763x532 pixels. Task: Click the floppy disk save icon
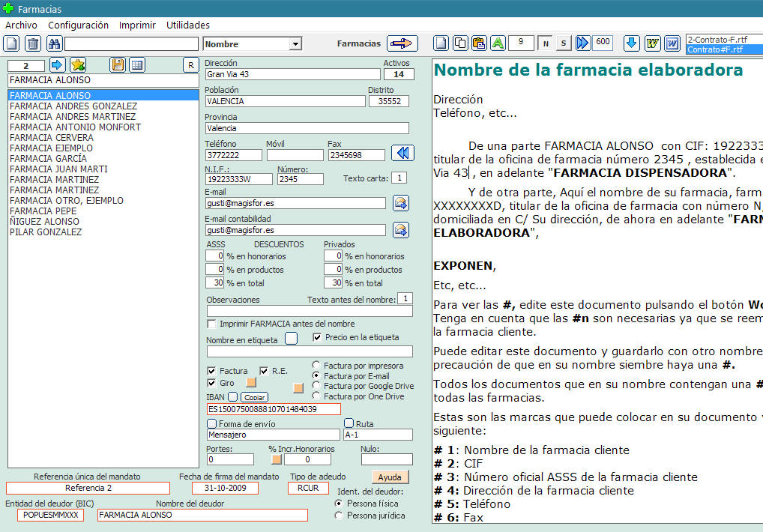point(118,65)
